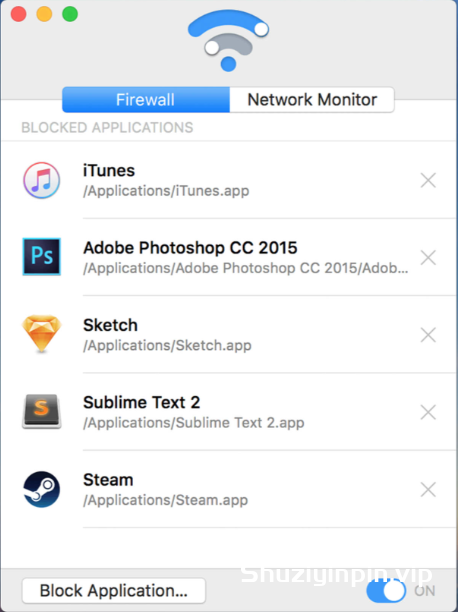458x612 pixels.
Task: Unblock Sketch using its X button
Action: (x=428, y=335)
